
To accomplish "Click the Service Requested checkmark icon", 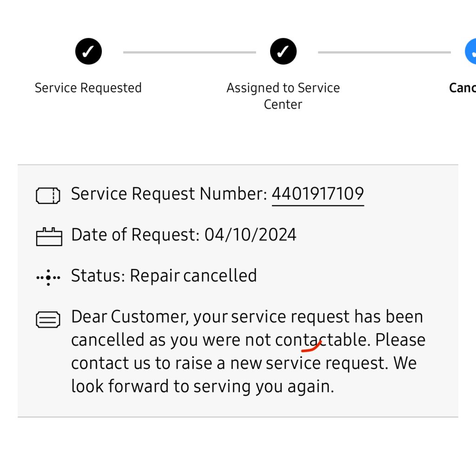I will coord(88,52).
